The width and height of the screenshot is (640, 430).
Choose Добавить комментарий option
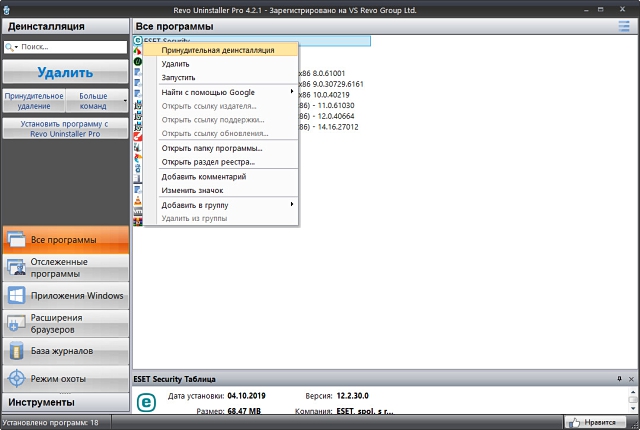[221, 177]
